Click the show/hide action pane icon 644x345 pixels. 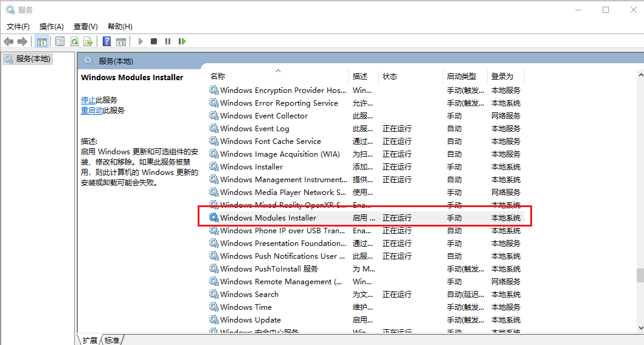(121, 41)
